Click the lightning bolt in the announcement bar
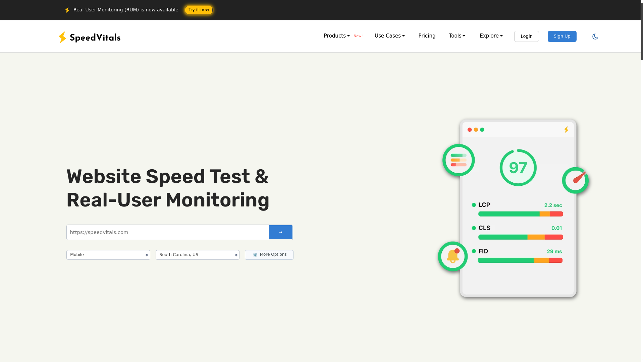 click(x=67, y=10)
